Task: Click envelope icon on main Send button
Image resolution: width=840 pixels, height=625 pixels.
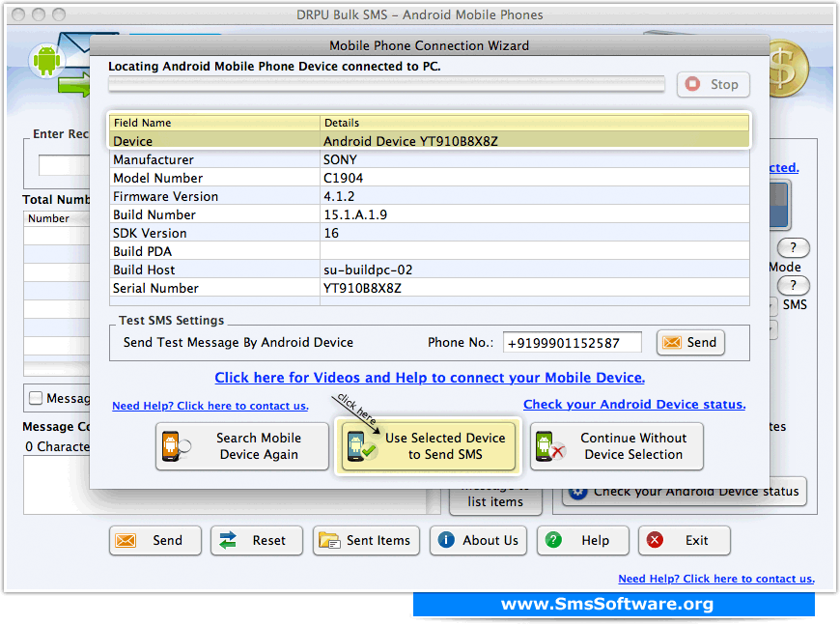Action: [126, 540]
